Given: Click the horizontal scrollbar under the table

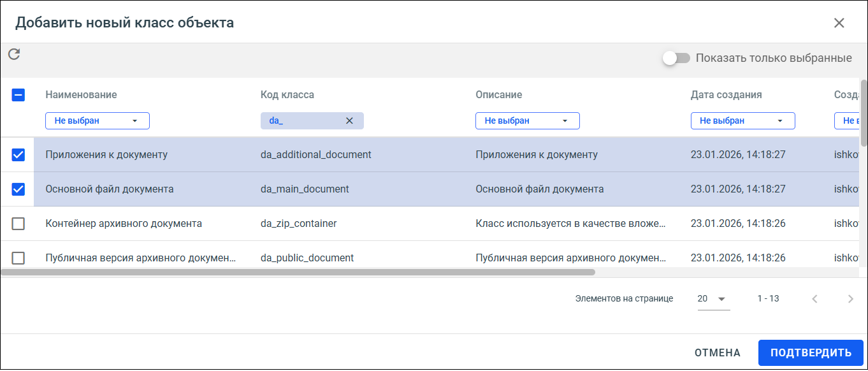Looking at the screenshot, I should point(298,272).
